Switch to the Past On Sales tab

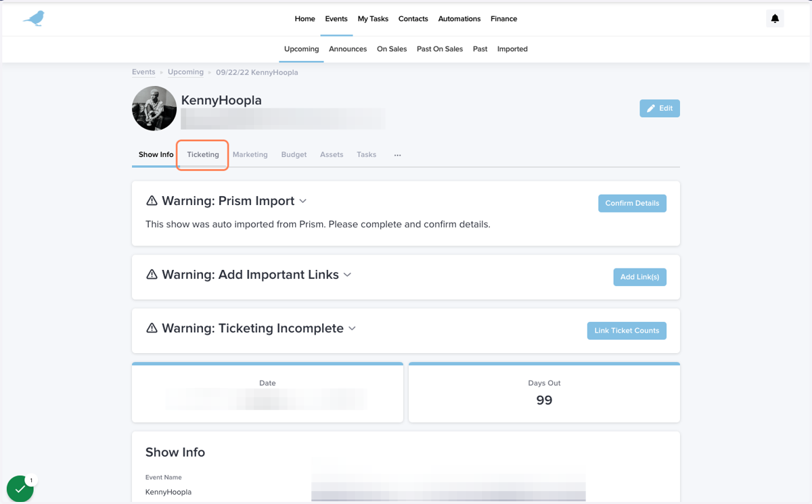pyautogui.click(x=440, y=49)
